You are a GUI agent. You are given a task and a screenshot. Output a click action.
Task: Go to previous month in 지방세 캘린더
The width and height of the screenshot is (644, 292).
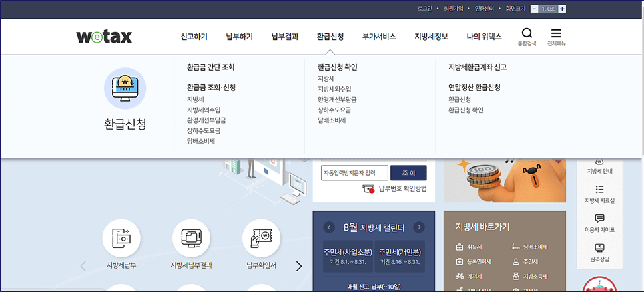(x=329, y=227)
